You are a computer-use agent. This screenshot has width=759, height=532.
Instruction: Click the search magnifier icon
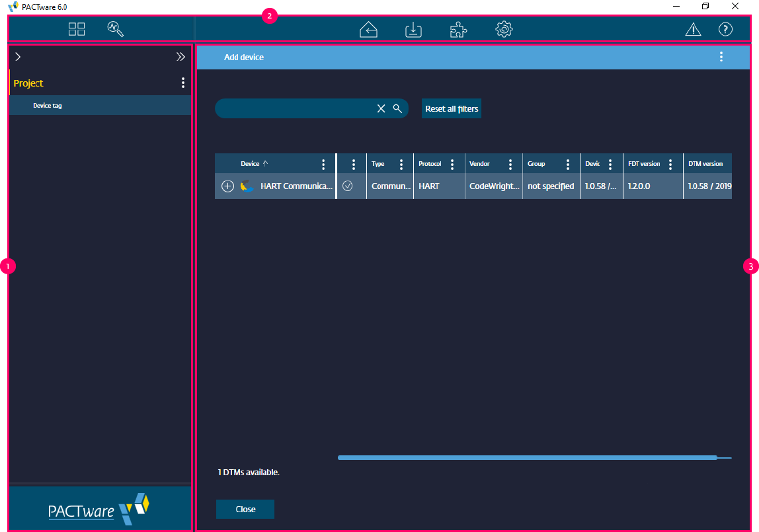[x=397, y=108]
